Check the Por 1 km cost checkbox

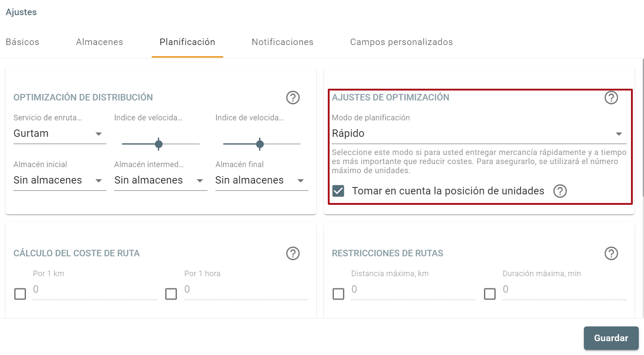pyautogui.click(x=20, y=294)
